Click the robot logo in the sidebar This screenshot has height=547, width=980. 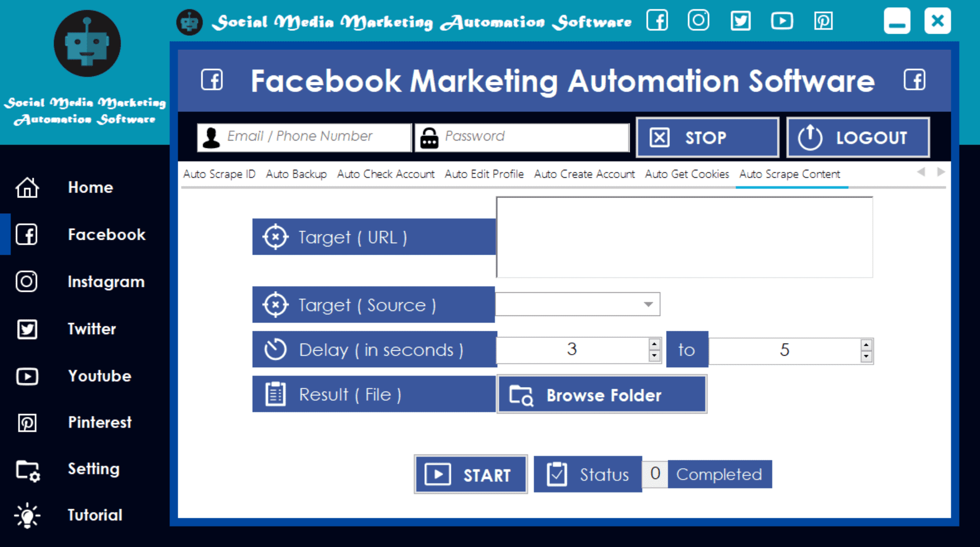[87, 43]
